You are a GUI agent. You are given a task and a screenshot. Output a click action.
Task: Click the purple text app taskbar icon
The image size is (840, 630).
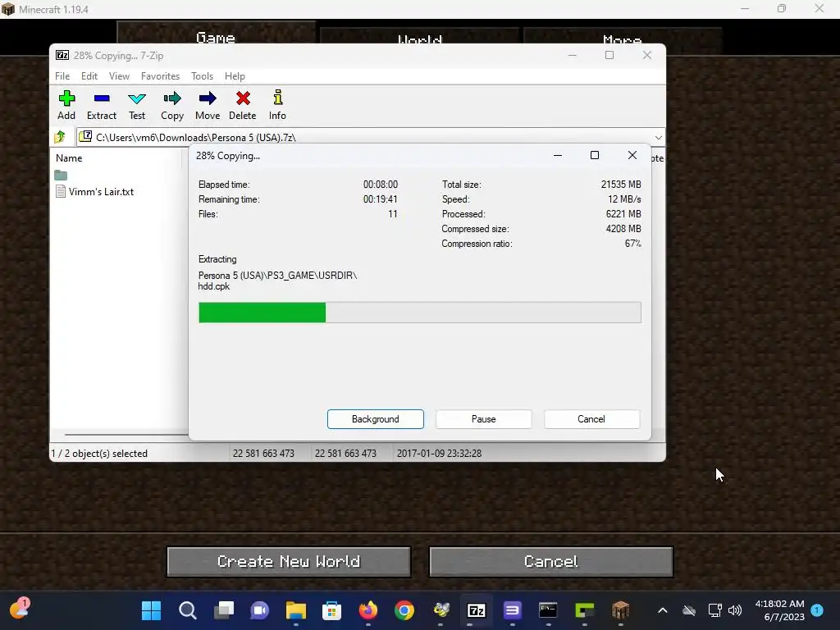(512, 610)
